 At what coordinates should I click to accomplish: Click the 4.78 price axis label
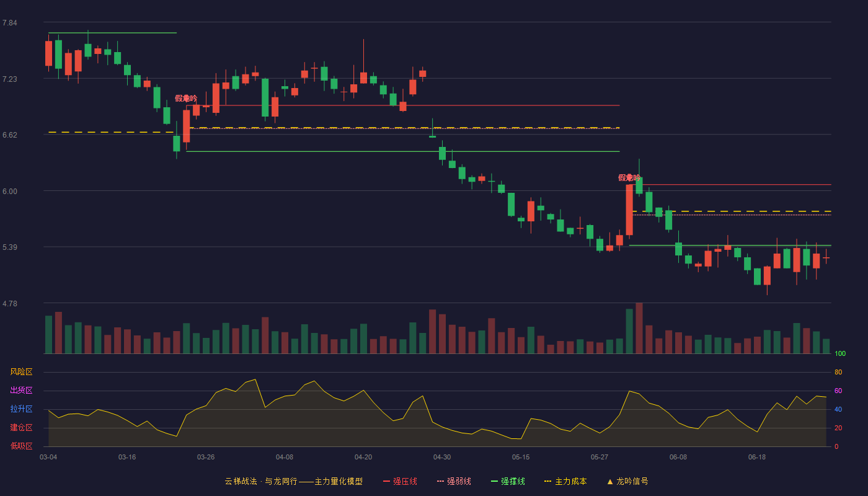tap(10, 304)
